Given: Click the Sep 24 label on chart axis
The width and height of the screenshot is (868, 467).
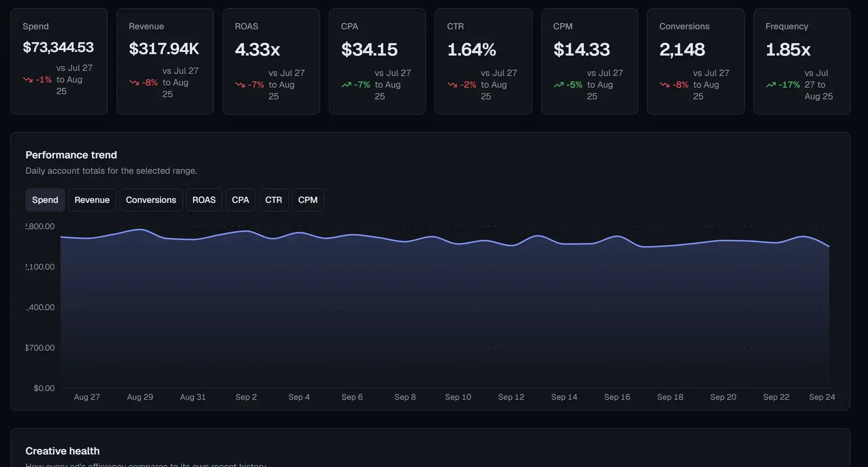Looking at the screenshot, I should tap(822, 397).
